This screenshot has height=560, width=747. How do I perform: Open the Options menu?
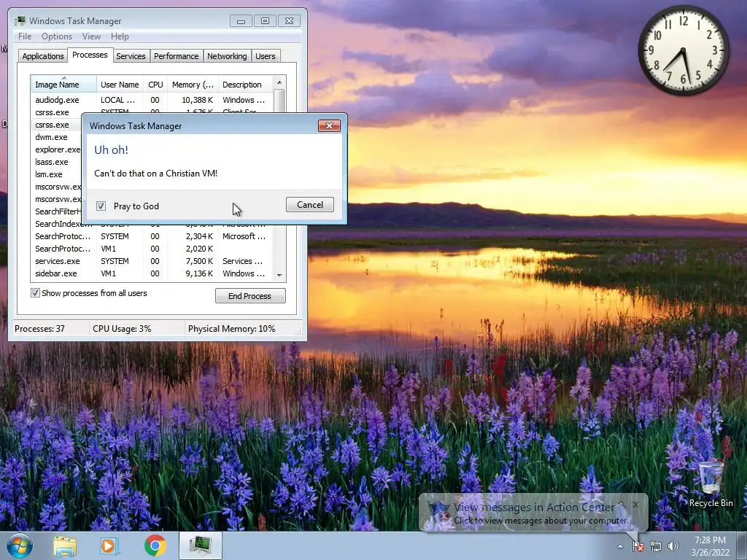point(57,36)
